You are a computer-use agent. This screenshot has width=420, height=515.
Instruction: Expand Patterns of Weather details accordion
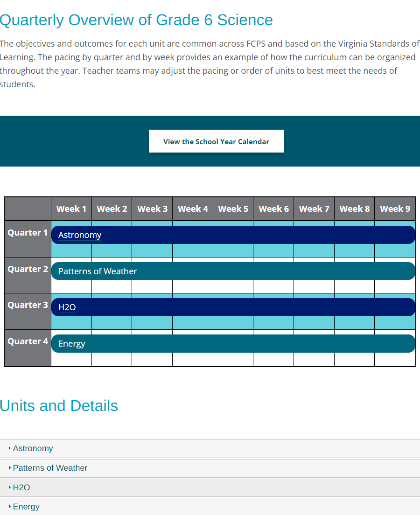click(210, 468)
